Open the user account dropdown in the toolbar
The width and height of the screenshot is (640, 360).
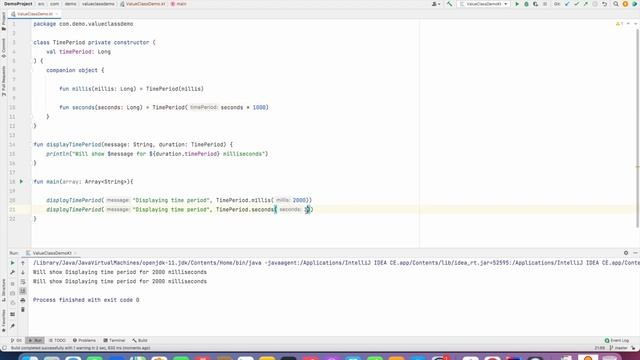[436, 4]
